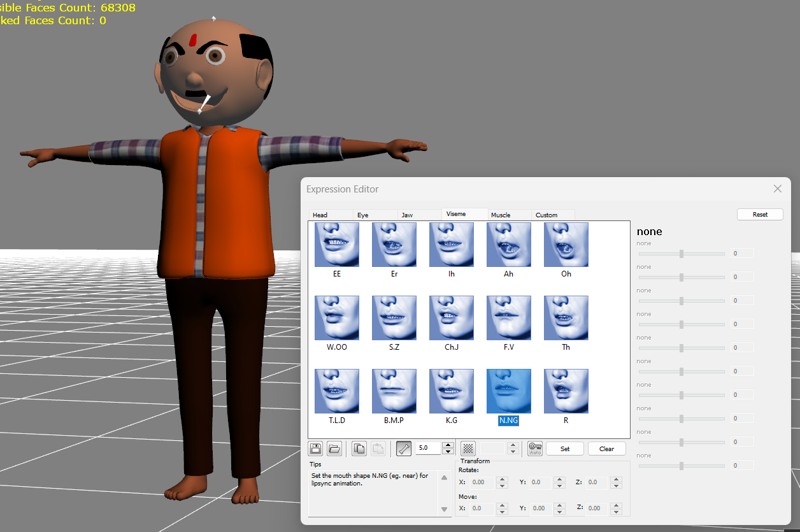Image resolution: width=800 pixels, height=532 pixels.
Task: Select the EE viseme thumbnail
Action: (336, 245)
